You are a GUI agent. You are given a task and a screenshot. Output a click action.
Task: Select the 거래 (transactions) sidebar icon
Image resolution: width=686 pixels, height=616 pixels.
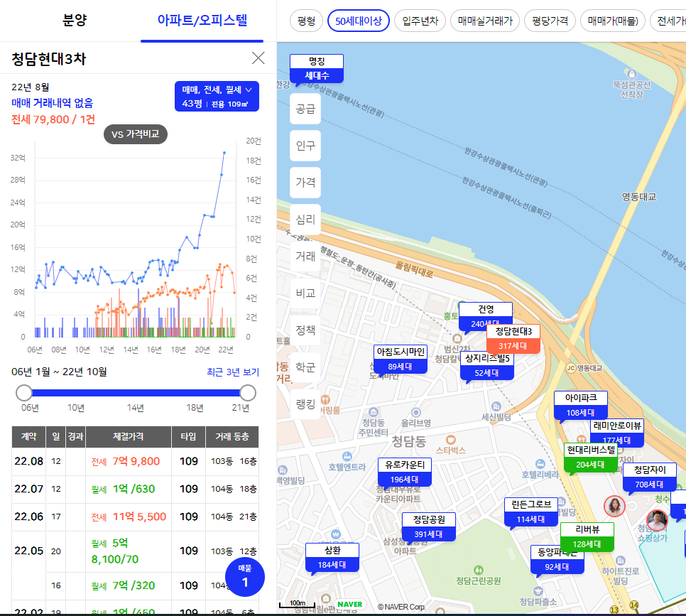(x=305, y=256)
